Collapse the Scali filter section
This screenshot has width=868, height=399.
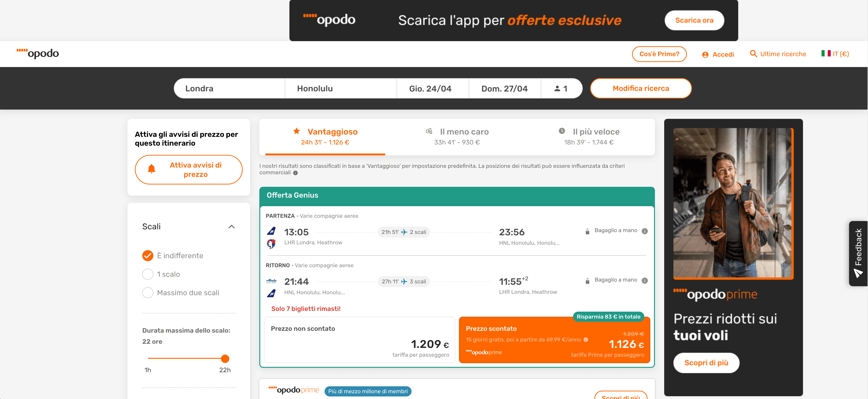pos(232,227)
